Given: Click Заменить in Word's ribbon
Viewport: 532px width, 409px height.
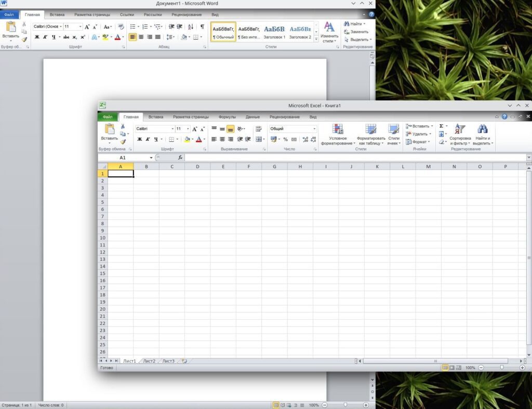Looking at the screenshot, I should [x=356, y=32].
